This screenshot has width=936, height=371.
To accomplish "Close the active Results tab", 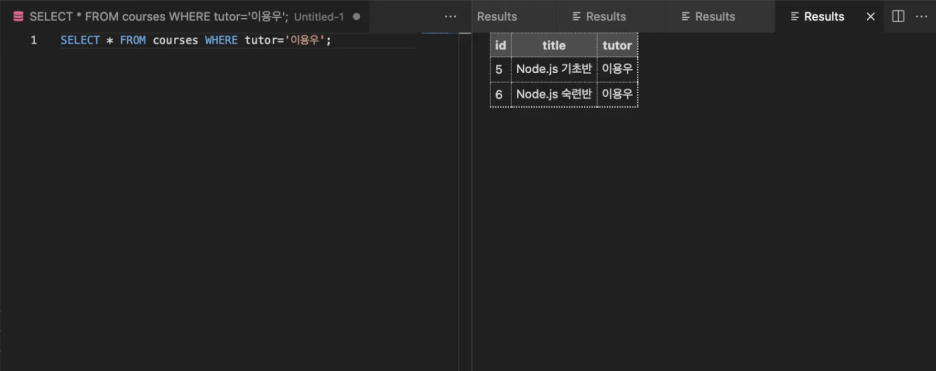I will click(870, 17).
